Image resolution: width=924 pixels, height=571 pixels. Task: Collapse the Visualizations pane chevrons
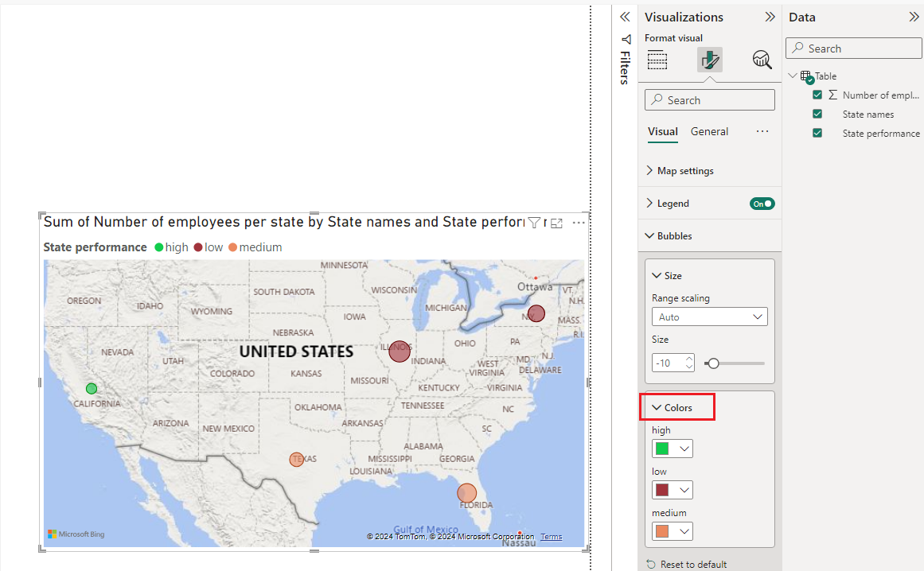[x=770, y=17]
